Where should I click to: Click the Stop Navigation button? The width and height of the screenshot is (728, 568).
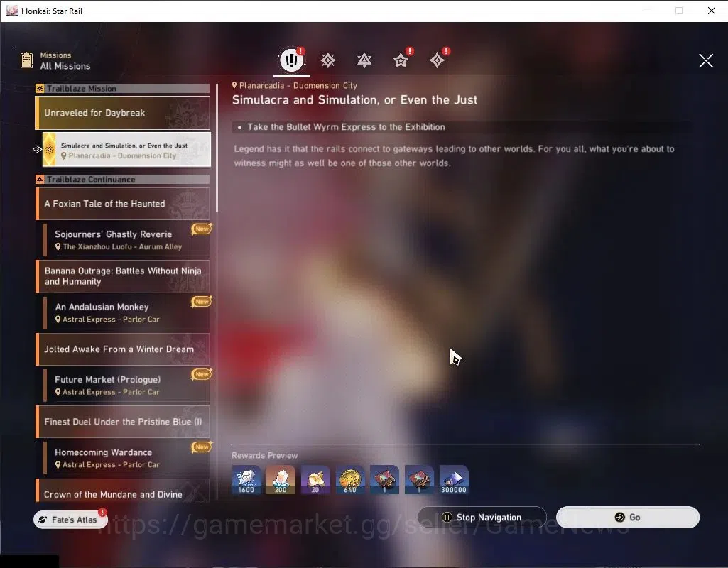click(x=482, y=517)
